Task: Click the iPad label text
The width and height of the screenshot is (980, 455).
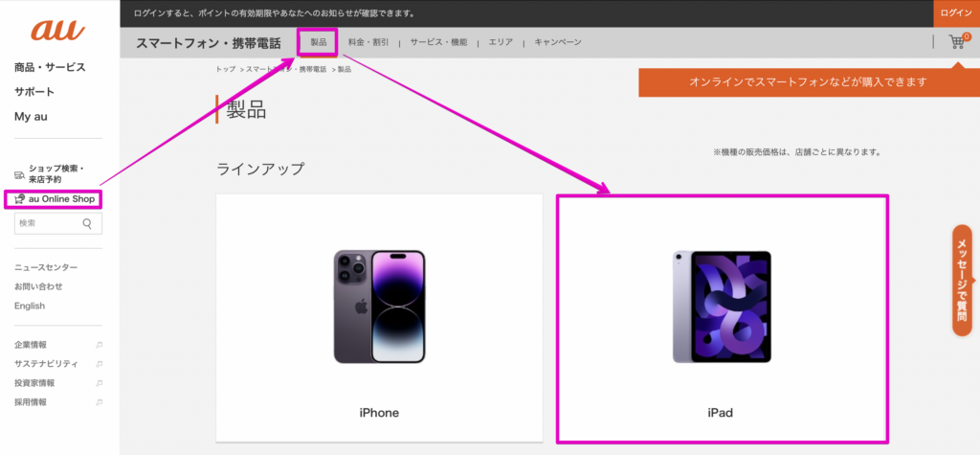Action: coord(720,413)
